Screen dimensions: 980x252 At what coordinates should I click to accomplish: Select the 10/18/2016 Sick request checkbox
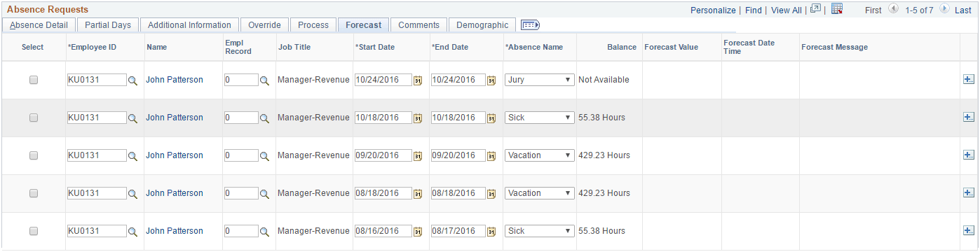[34, 118]
